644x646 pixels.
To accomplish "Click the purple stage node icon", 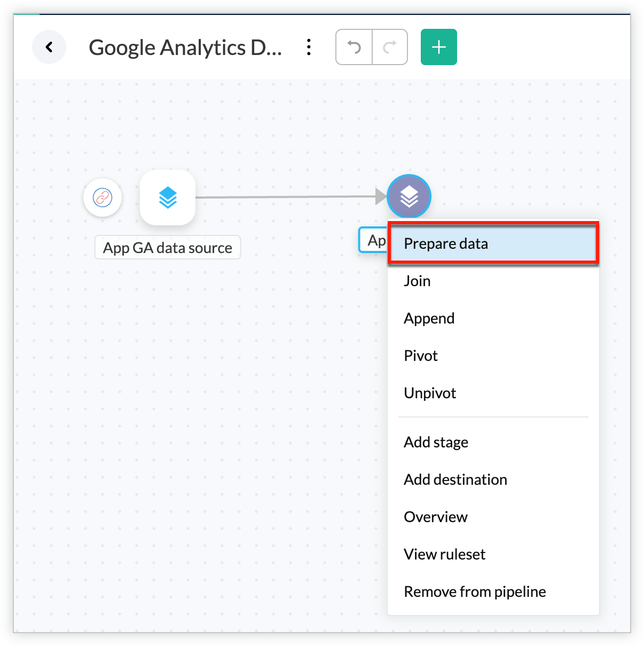I will coord(409,196).
